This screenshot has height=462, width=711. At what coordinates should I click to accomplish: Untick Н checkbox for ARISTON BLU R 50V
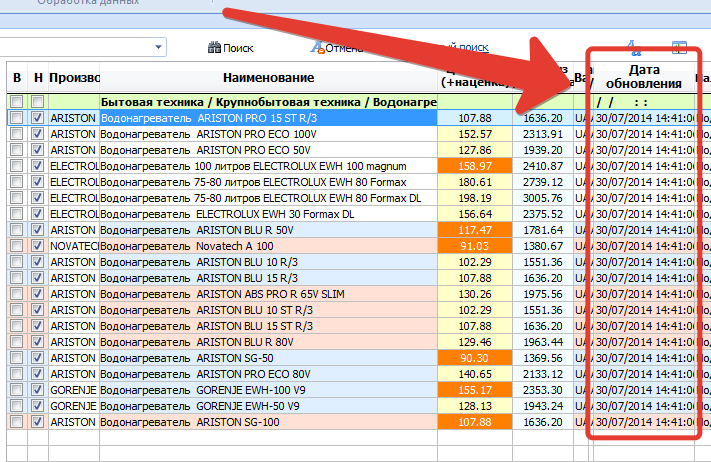click(38, 230)
